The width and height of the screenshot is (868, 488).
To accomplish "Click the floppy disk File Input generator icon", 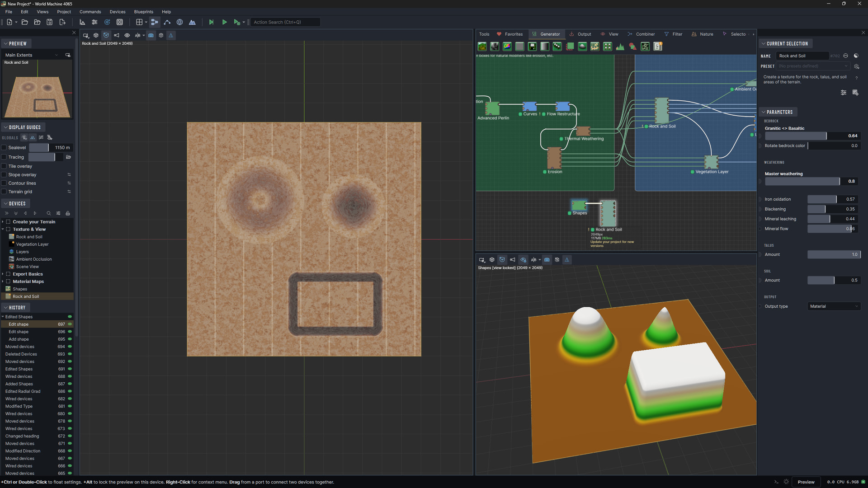I will (x=533, y=47).
